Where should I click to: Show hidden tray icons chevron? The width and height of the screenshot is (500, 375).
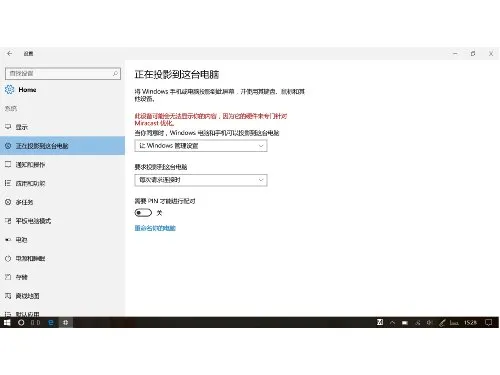(392, 322)
